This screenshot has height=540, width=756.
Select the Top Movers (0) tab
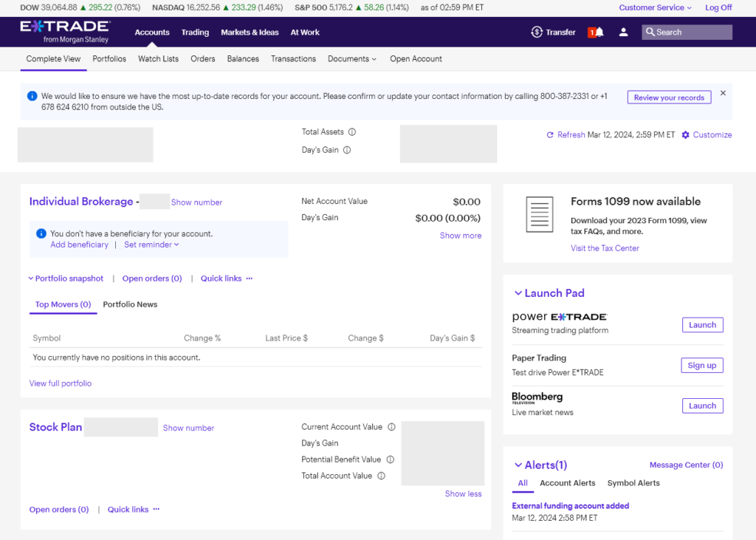click(x=63, y=304)
